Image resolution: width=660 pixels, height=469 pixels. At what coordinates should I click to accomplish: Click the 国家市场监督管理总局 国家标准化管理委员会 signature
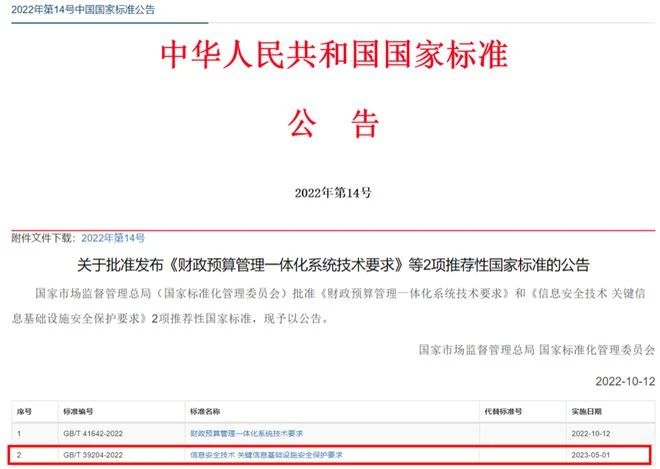pos(537,349)
